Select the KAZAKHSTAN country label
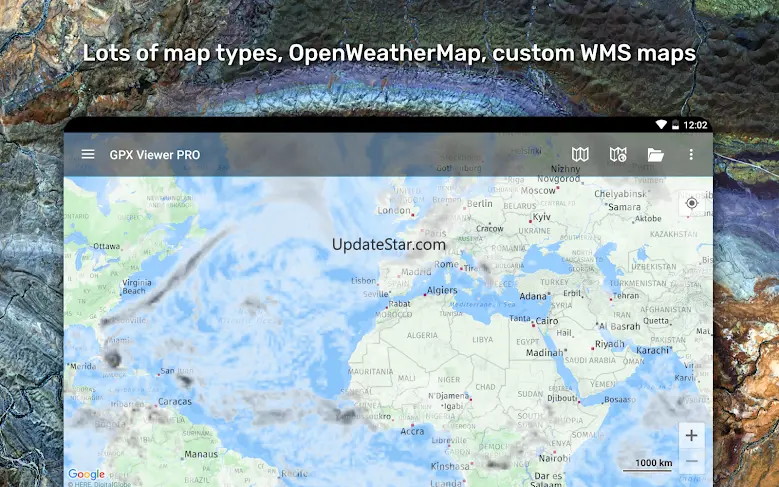Screen dimensions: 779x487 (x=673, y=234)
